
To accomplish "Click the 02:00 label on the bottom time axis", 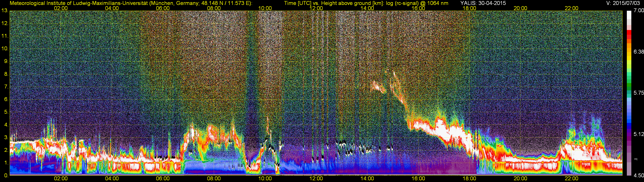I will point(61,179).
